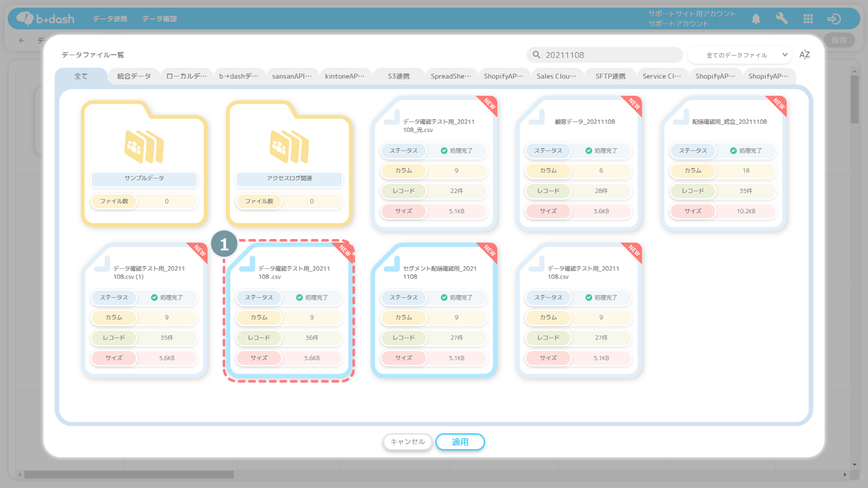Viewport: 868px width, 488px height.
Task: Click NEW ribbon on 顧客データ_20211108 card
Action: (x=633, y=105)
